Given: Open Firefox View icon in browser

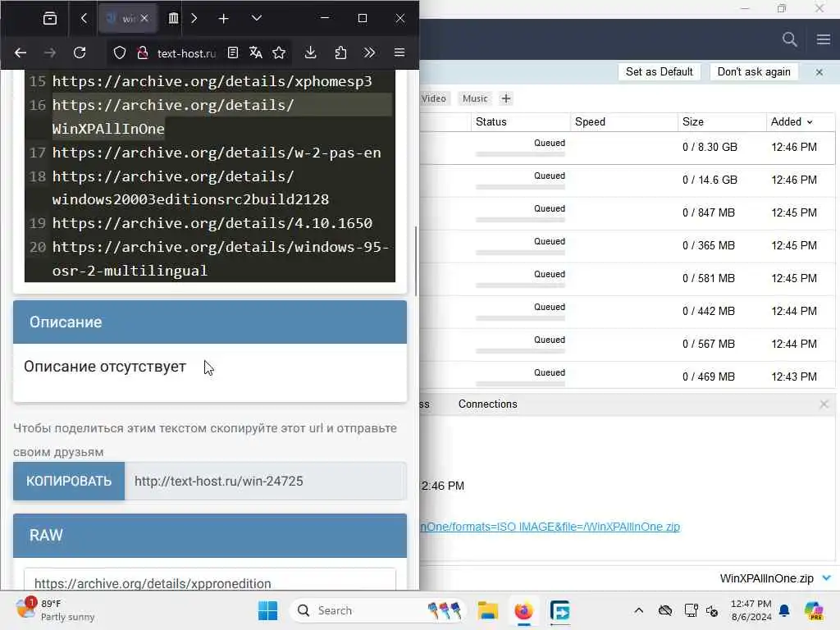Looking at the screenshot, I should coord(50,18).
